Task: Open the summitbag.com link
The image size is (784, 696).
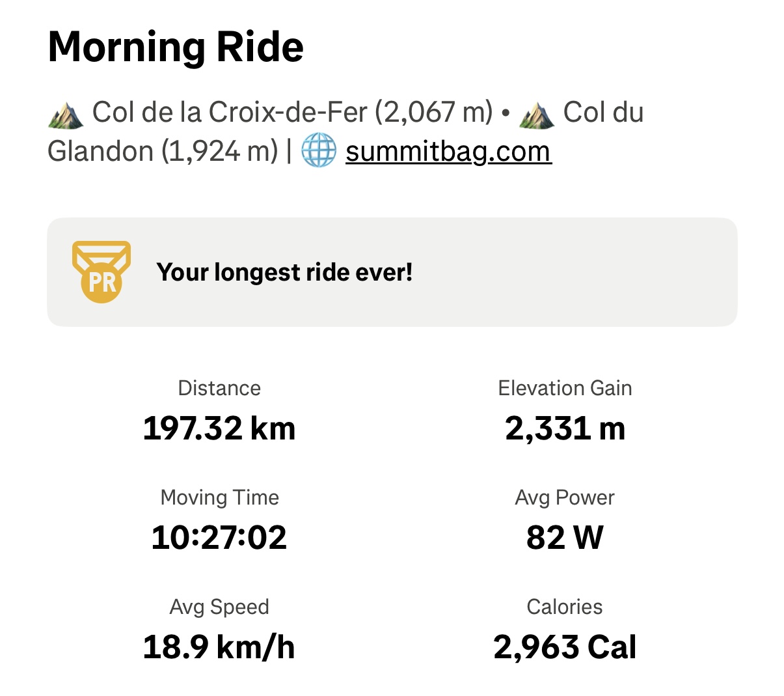Action: (x=448, y=152)
